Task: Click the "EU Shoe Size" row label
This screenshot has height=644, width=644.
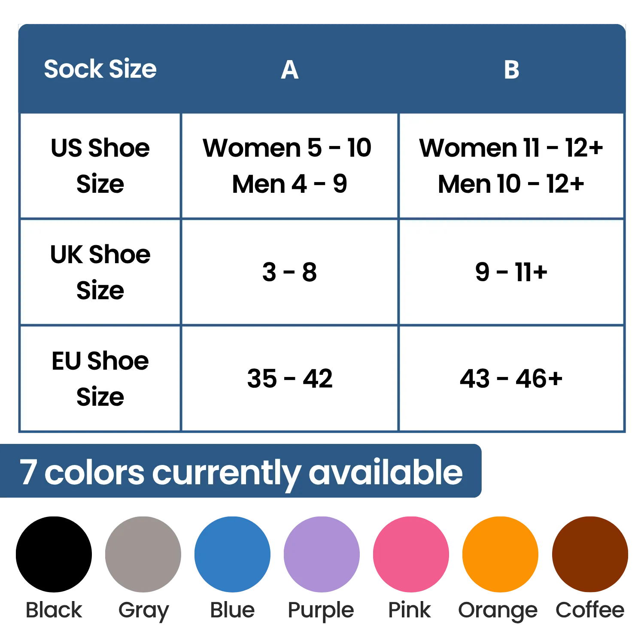Action: pyautogui.click(x=100, y=378)
